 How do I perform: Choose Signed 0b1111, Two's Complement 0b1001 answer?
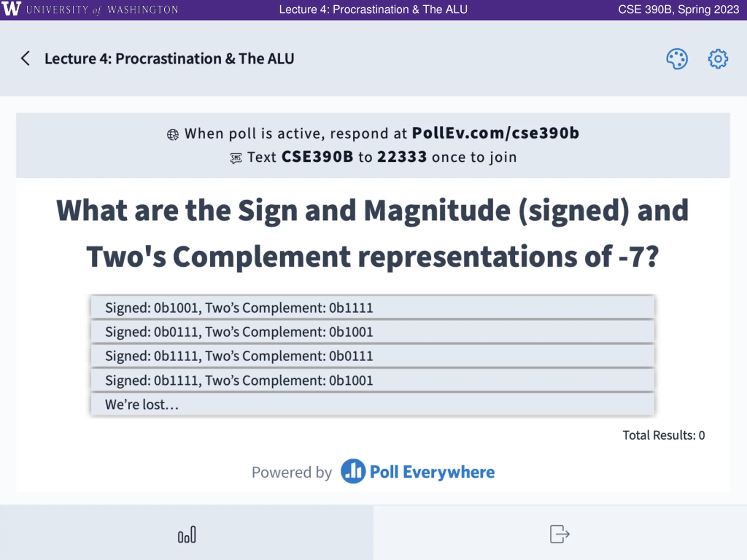[373, 380]
